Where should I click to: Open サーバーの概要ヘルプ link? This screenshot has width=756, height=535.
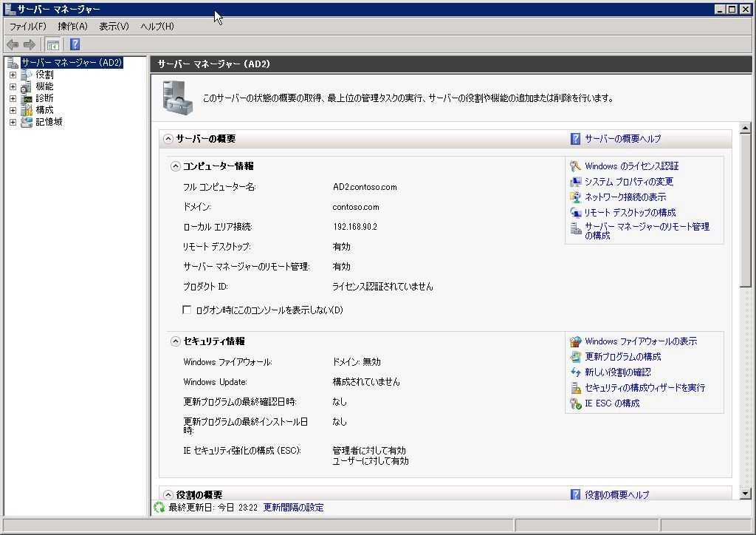(x=623, y=139)
